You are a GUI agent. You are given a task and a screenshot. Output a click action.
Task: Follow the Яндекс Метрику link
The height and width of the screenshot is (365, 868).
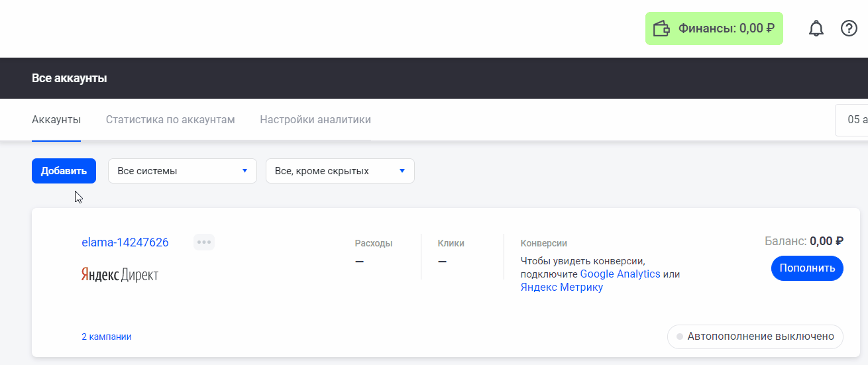pos(562,287)
